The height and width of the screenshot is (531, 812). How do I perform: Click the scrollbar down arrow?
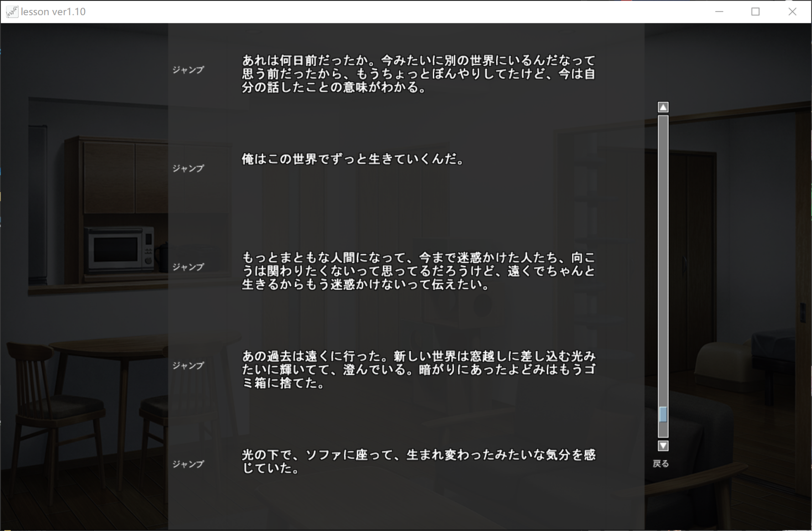click(663, 446)
